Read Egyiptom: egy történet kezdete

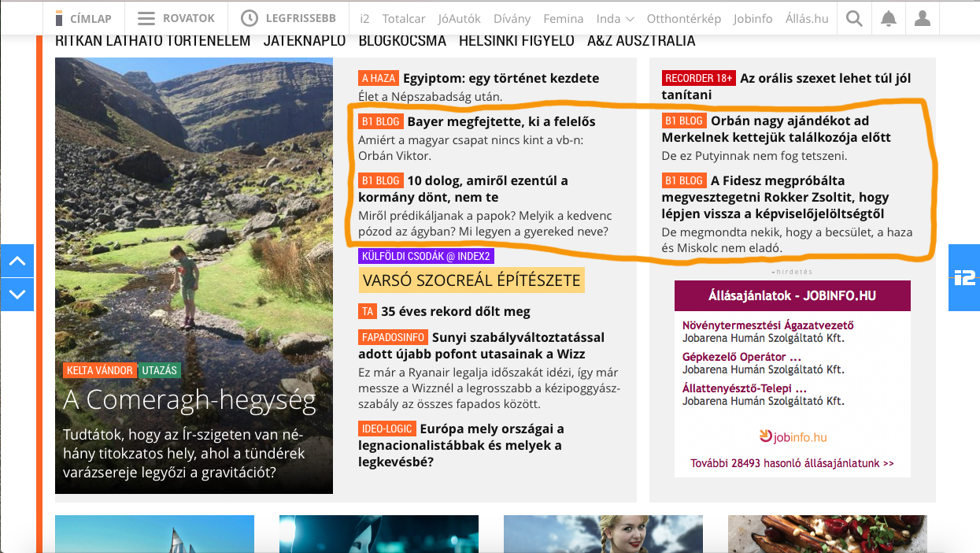[501, 78]
